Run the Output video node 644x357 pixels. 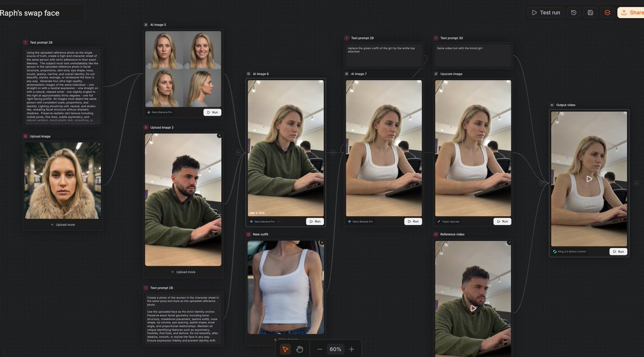618,251
